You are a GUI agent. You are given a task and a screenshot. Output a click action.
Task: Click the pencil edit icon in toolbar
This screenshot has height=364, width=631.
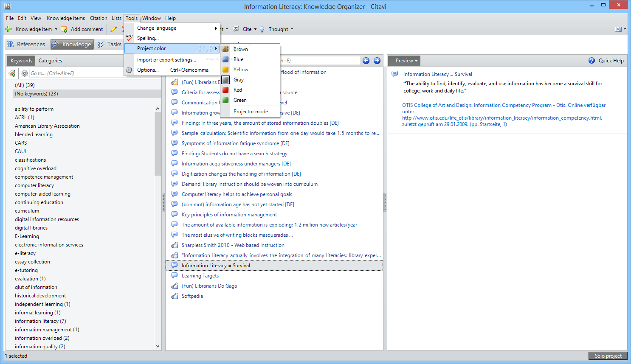[x=113, y=29]
